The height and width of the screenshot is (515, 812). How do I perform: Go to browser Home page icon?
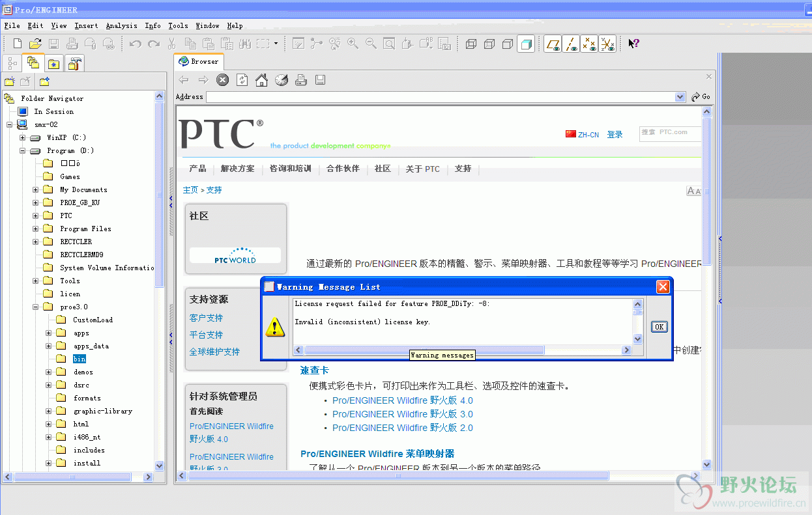(x=261, y=80)
